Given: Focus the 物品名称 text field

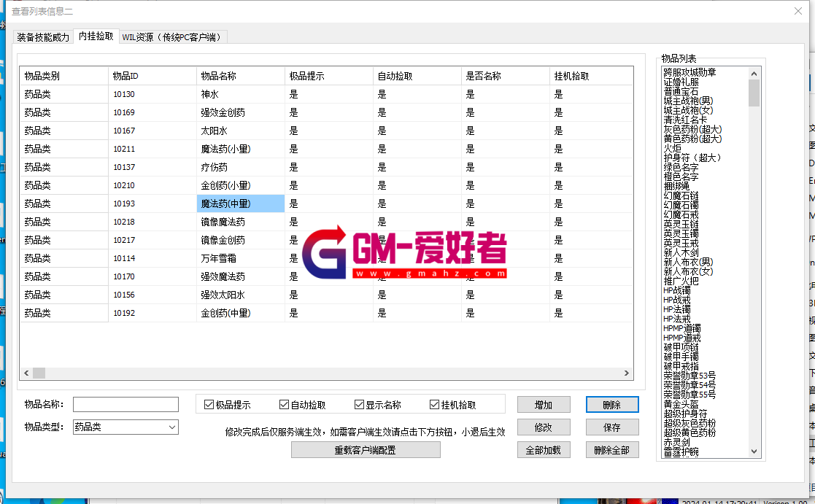Looking at the screenshot, I should pos(125,405).
